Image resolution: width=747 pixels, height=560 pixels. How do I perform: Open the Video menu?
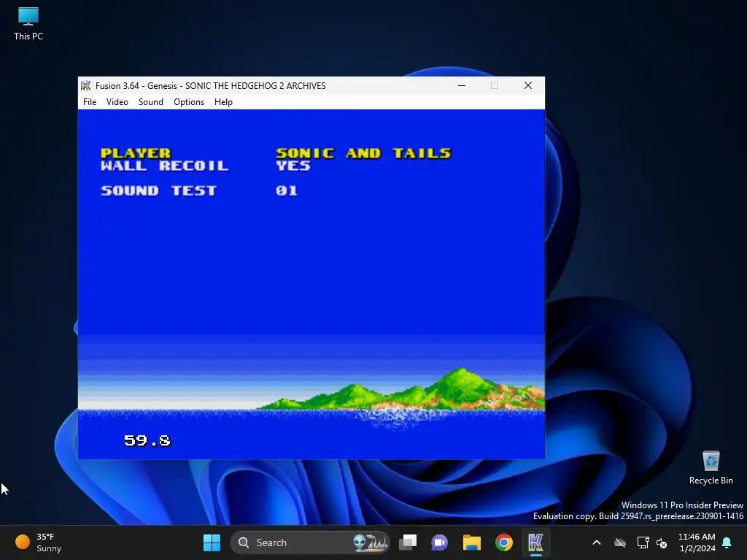click(x=117, y=102)
